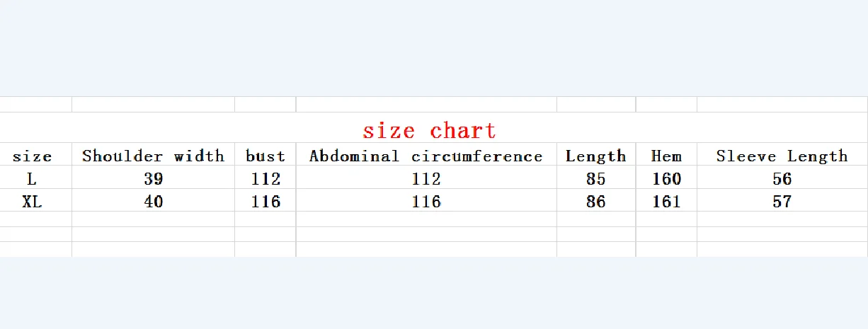Click the 'Abdominal circumference' header cell
Screen dimensions: 868x329
pyautogui.click(x=426, y=156)
